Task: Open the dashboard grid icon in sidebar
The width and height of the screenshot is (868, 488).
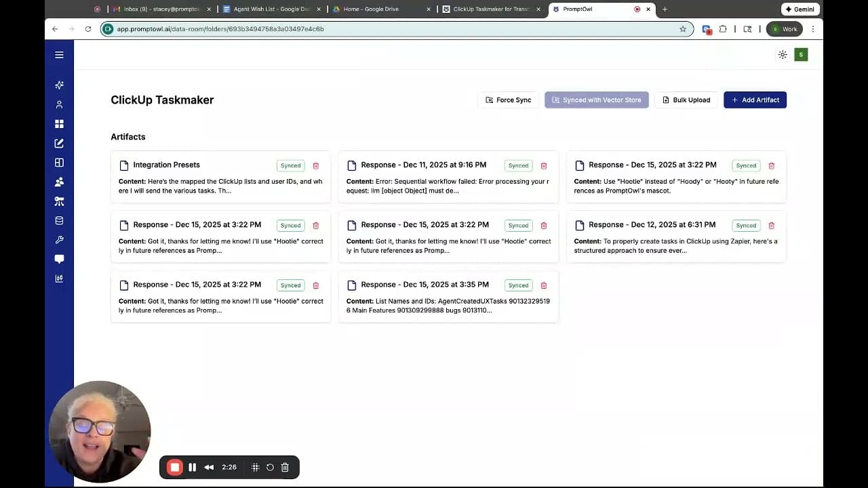Action: click(x=59, y=123)
